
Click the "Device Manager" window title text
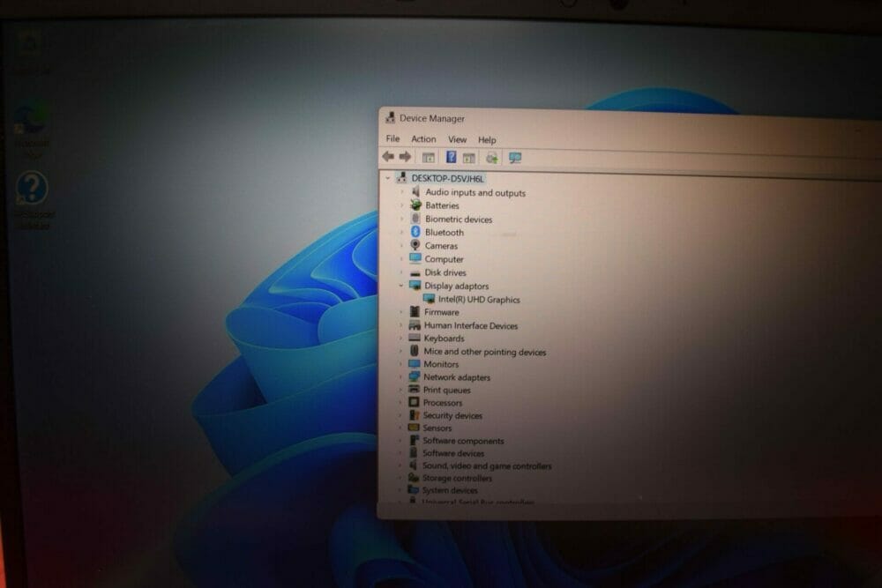point(432,119)
